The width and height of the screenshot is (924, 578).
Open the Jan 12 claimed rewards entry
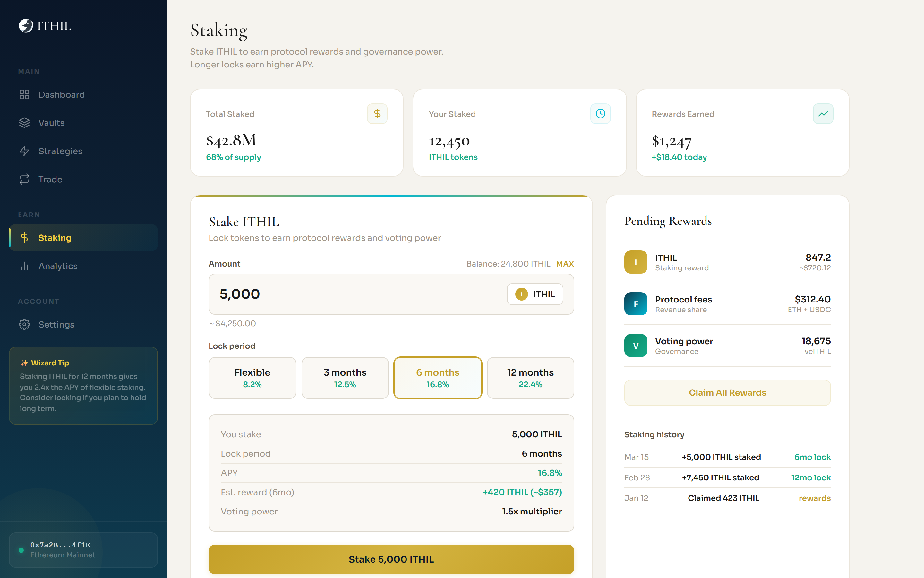point(727,498)
